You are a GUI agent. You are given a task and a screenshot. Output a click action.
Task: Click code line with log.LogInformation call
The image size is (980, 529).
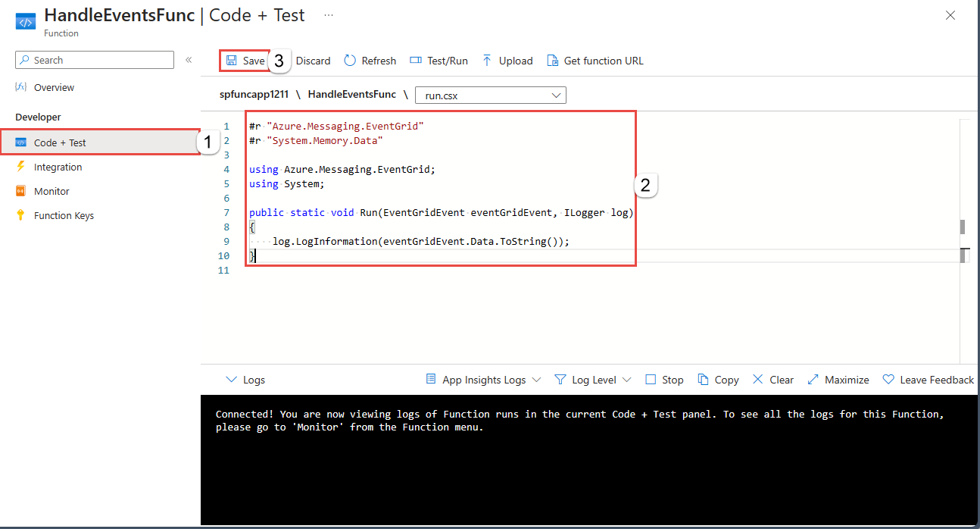[420, 241]
